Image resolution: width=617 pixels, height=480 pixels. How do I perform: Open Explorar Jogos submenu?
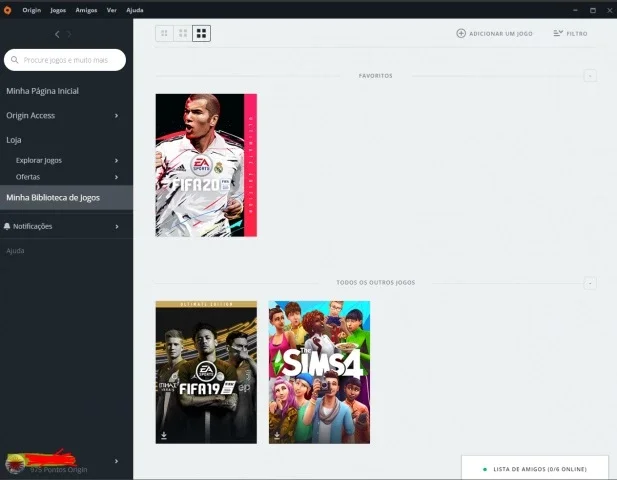pyautogui.click(x=39, y=161)
